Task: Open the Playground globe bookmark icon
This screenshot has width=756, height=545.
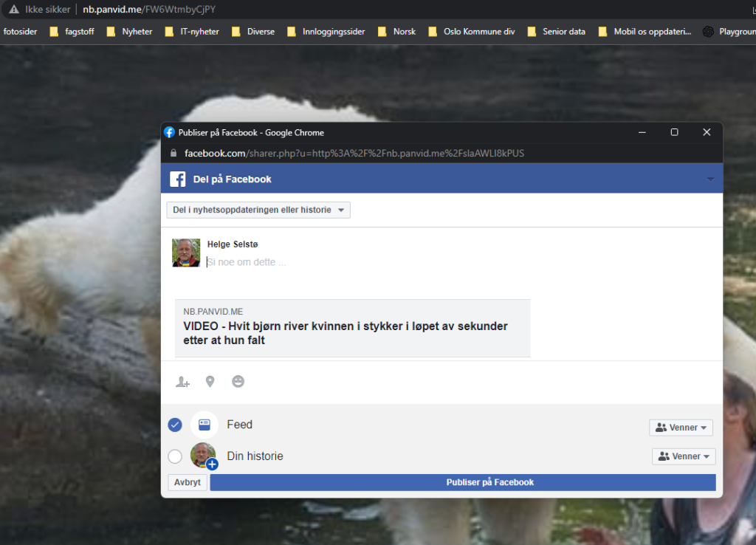Action: pos(709,31)
